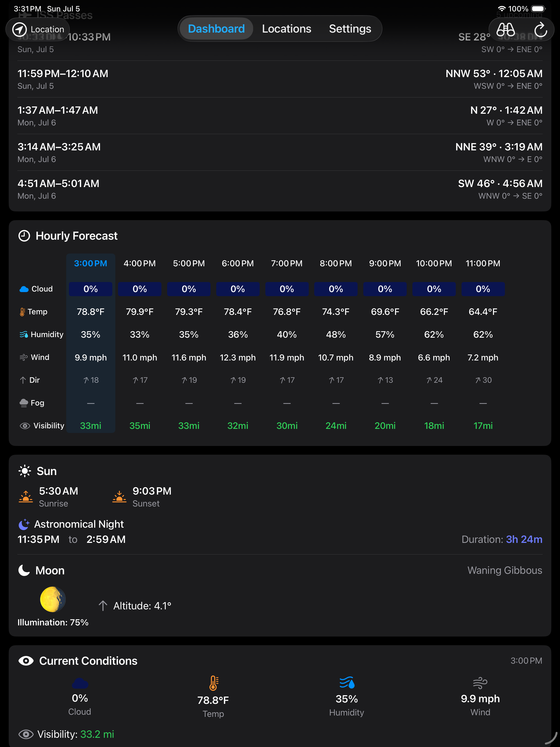Tap the Hourly Forecast clock icon
Viewport: 560px width, 747px height.
tap(24, 236)
